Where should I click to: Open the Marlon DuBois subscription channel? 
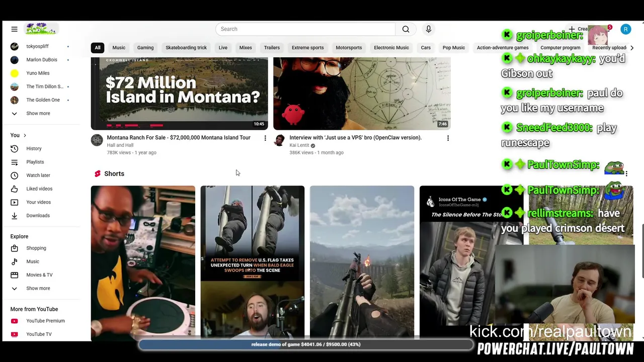[x=42, y=60]
